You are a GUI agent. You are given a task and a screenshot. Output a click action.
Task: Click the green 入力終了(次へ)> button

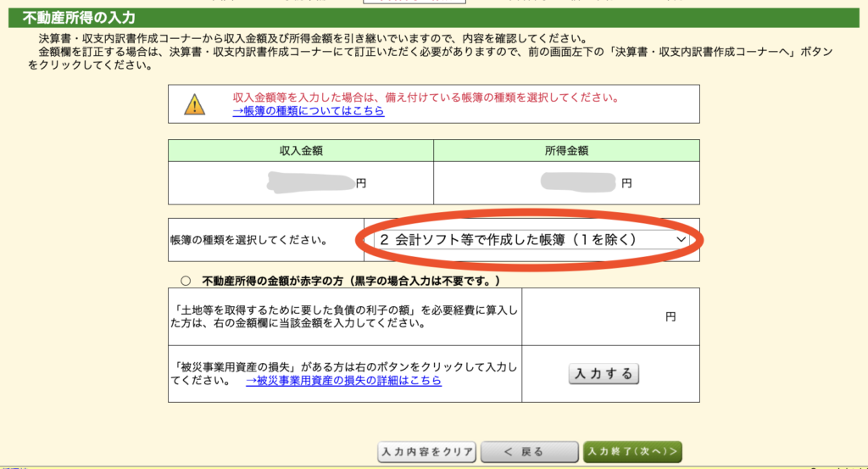tap(632, 451)
